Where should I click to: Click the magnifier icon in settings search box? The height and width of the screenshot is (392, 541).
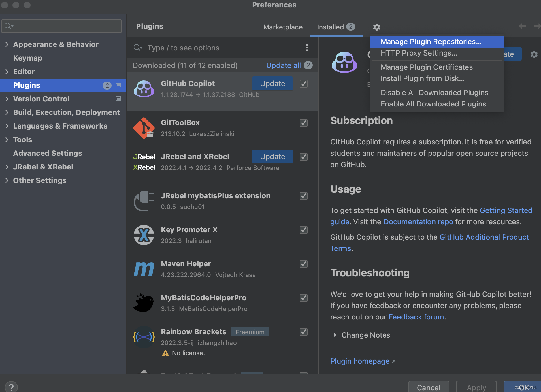click(x=9, y=26)
